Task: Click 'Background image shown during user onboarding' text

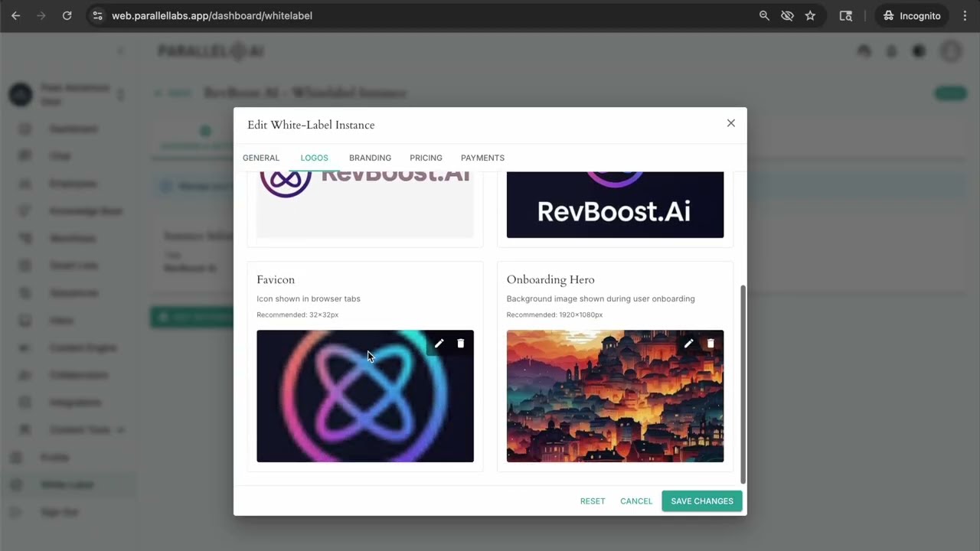Action: [x=601, y=298]
